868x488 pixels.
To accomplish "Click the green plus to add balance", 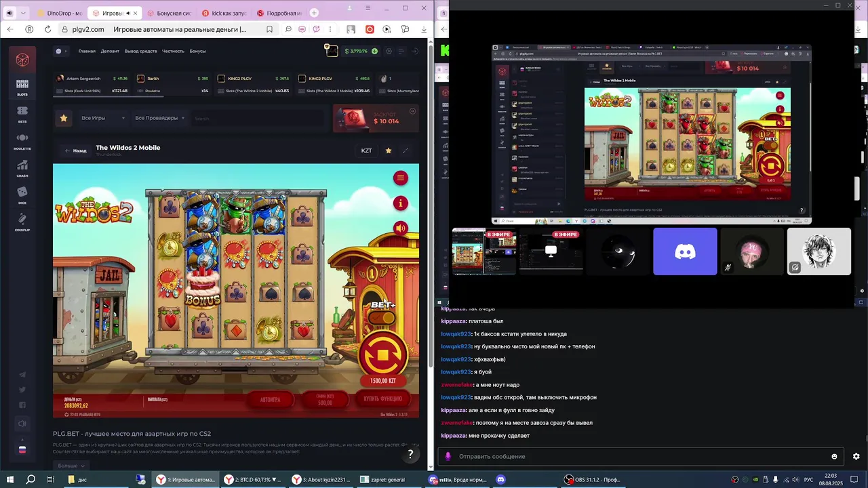I will 376,51.
